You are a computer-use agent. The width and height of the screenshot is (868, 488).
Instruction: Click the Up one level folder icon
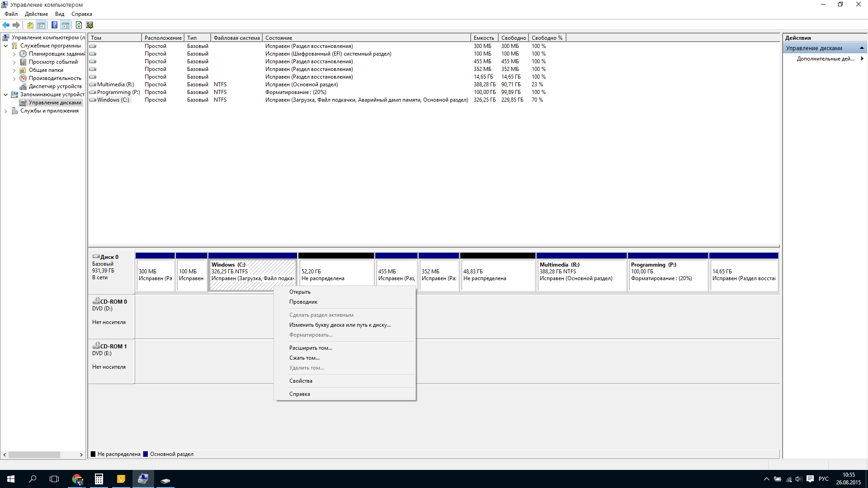pyautogui.click(x=30, y=25)
